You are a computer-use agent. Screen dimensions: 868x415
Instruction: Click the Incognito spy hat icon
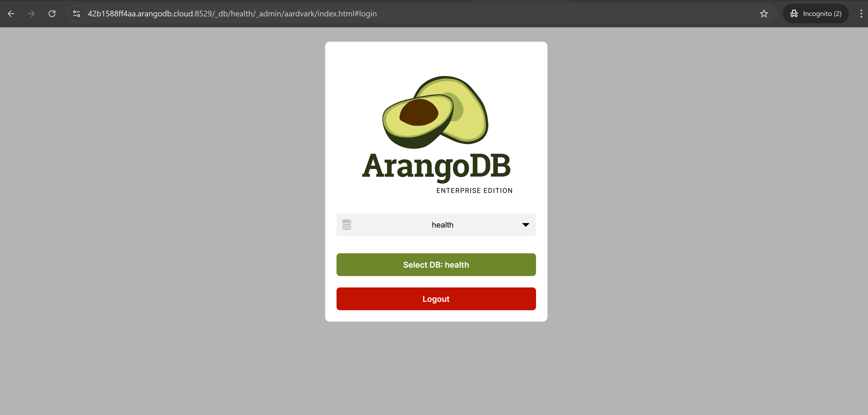point(794,14)
